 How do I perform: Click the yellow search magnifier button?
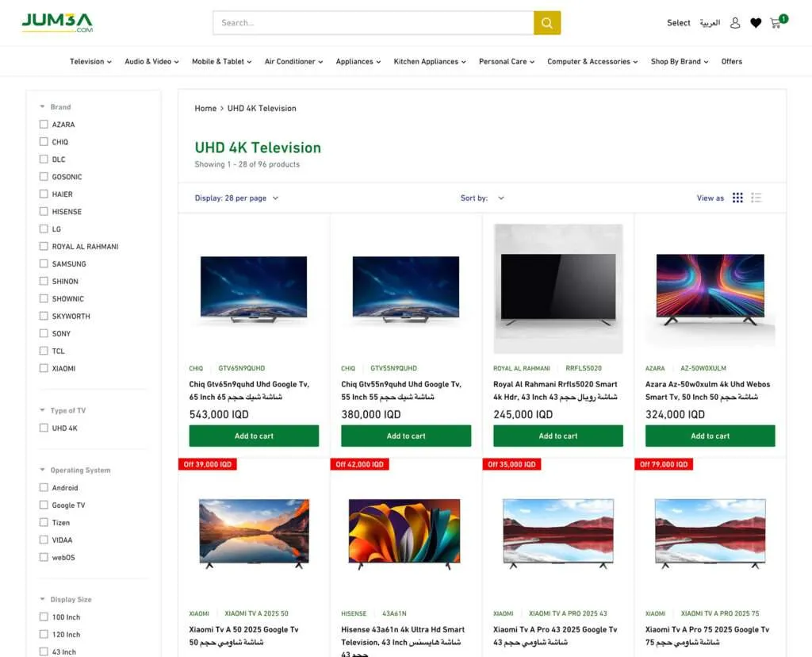coord(547,23)
